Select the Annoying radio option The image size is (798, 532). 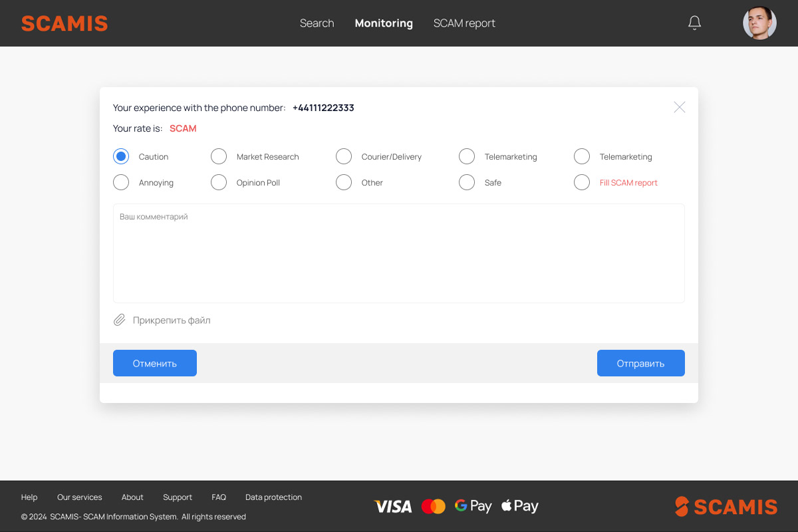pyautogui.click(x=121, y=182)
